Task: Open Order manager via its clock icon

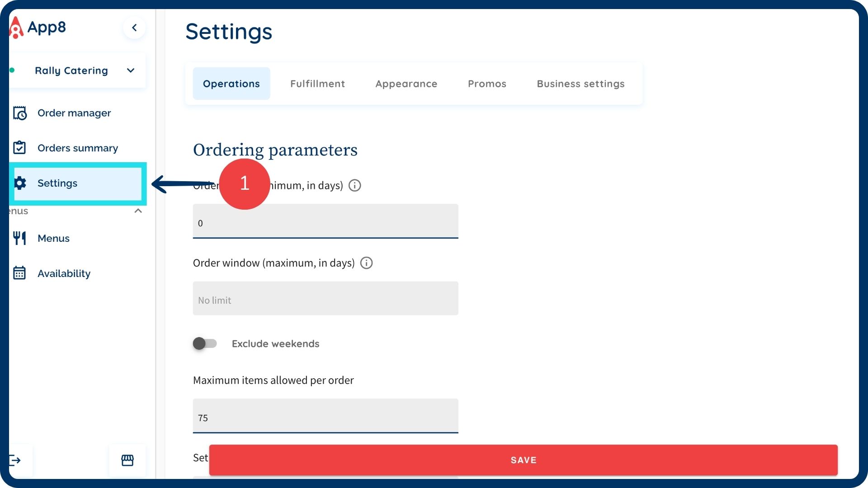Action: point(19,113)
